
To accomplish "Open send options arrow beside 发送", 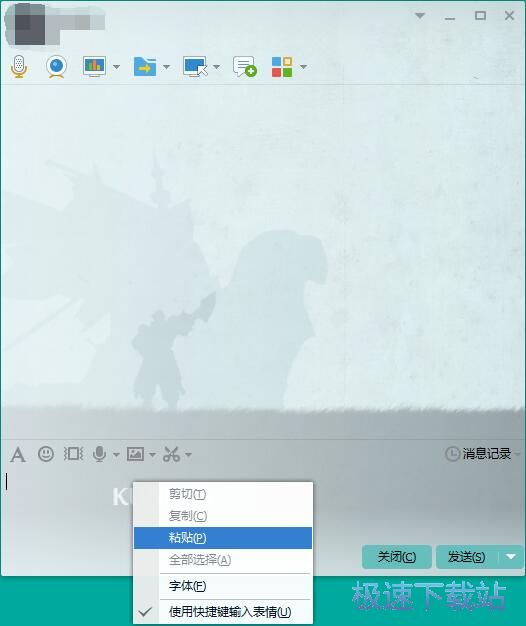I will click(x=511, y=557).
